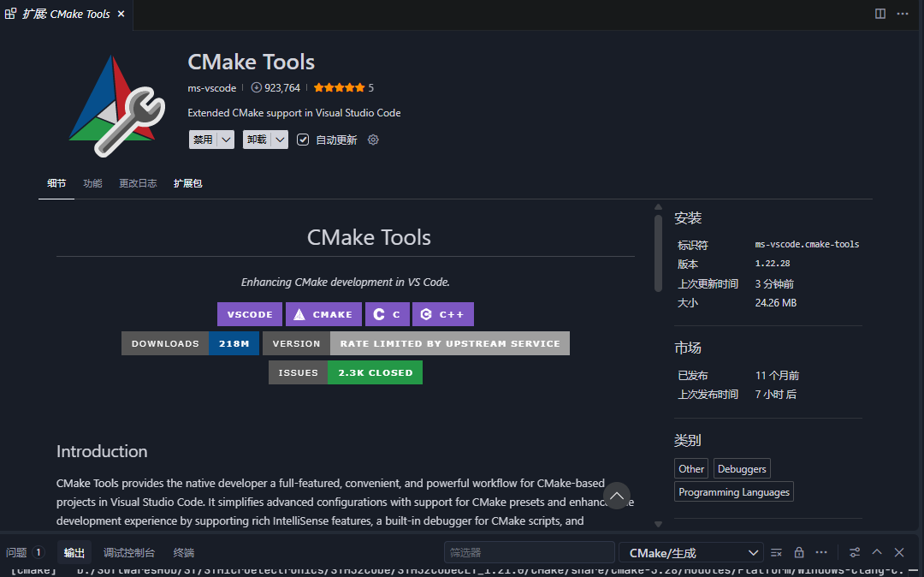Click the CMake Tools extension logo
The image size is (924, 577).
coord(116,105)
